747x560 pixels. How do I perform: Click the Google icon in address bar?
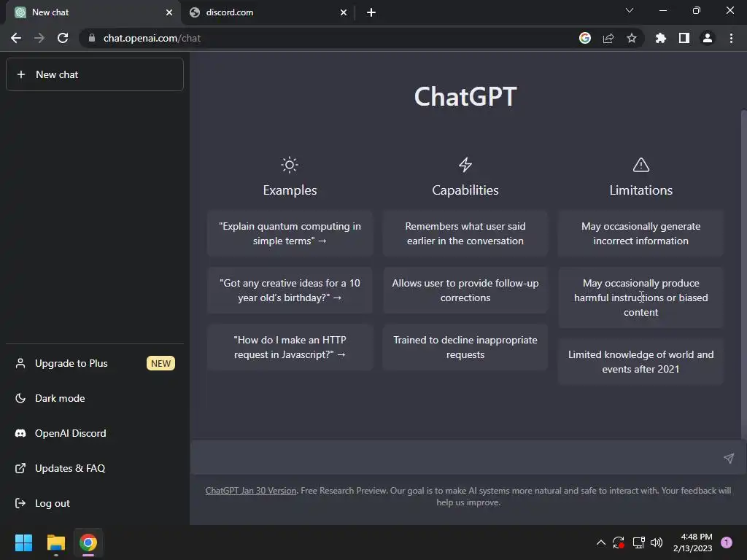(x=584, y=38)
